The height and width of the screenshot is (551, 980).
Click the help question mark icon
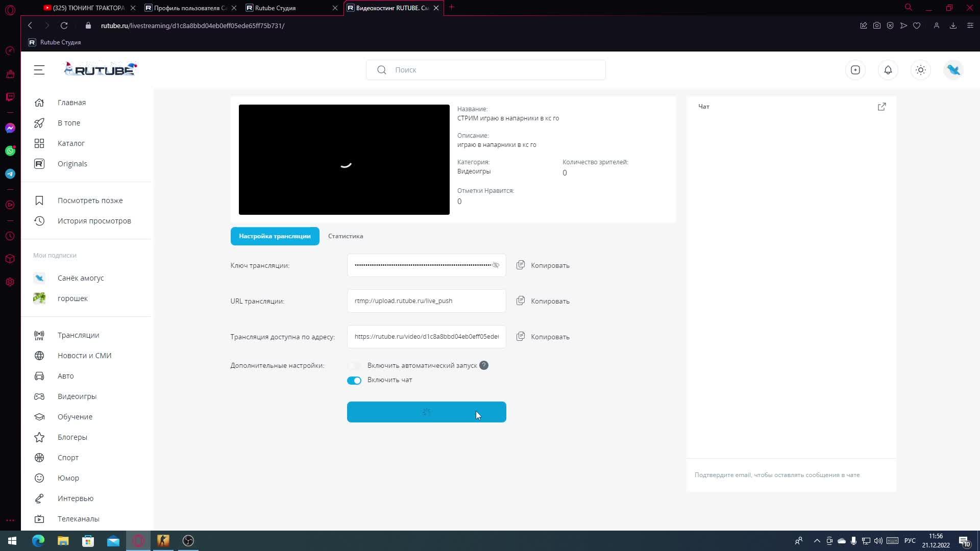tap(484, 365)
